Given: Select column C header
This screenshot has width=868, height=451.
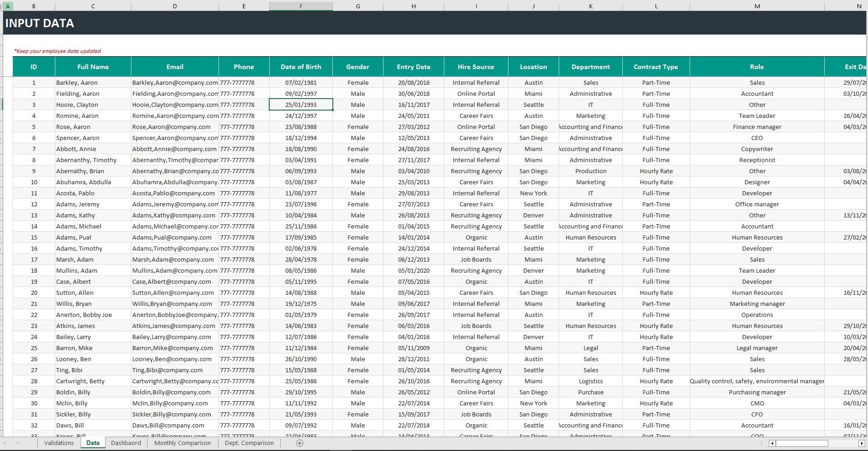Looking at the screenshot, I should click(x=93, y=6).
